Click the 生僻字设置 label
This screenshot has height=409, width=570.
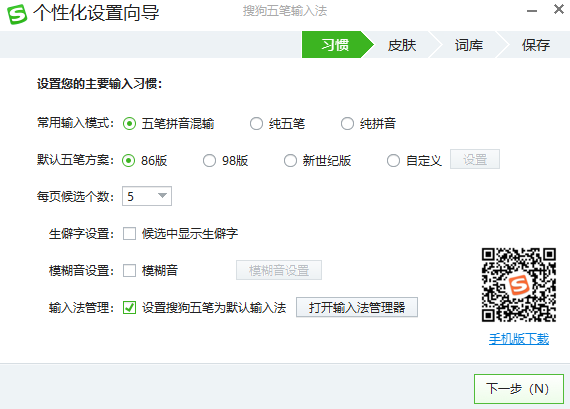pyautogui.click(x=82, y=234)
